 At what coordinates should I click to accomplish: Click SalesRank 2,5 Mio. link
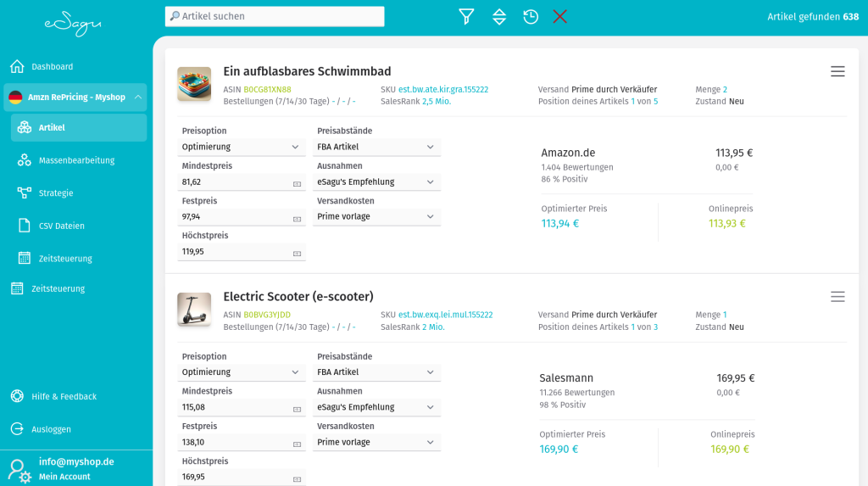point(437,102)
